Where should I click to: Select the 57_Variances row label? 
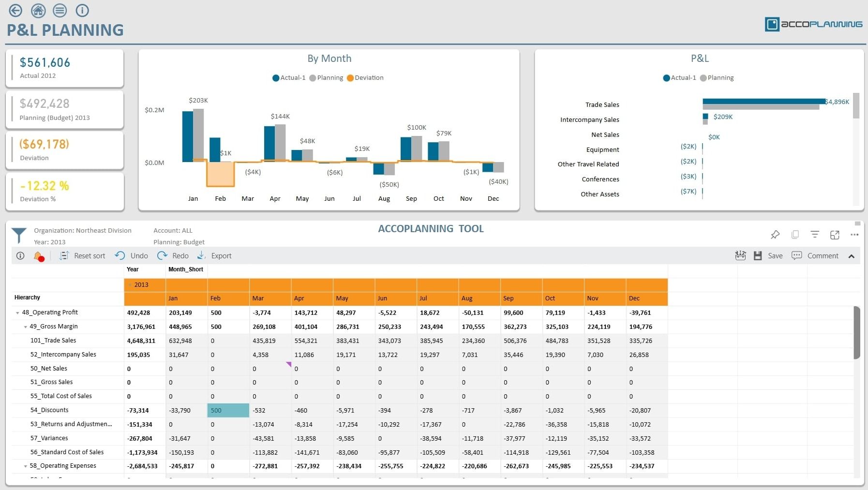pos(49,438)
